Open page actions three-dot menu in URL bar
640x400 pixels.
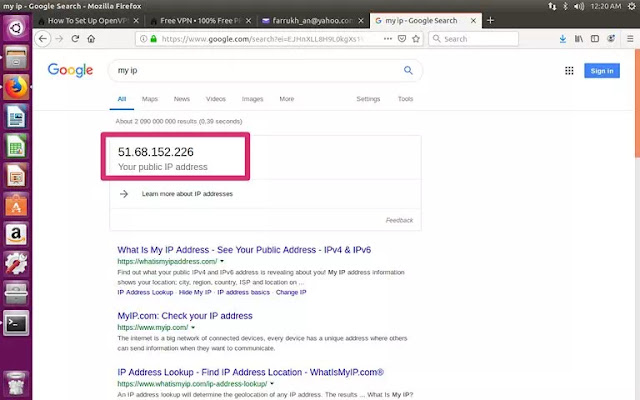coord(388,39)
